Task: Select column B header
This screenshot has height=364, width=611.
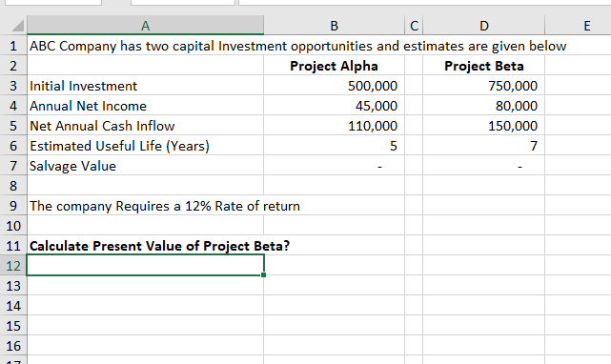Action: 334,26
